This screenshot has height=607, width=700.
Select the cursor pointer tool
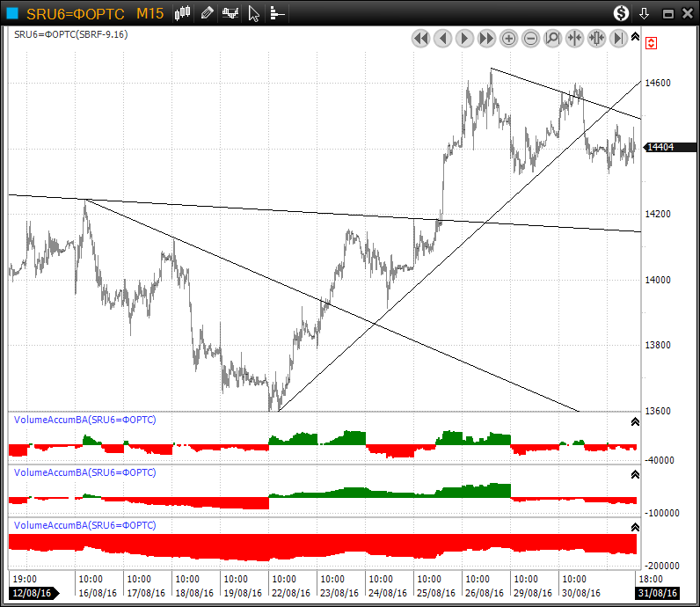pyautogui.click(x=253, y=13)
